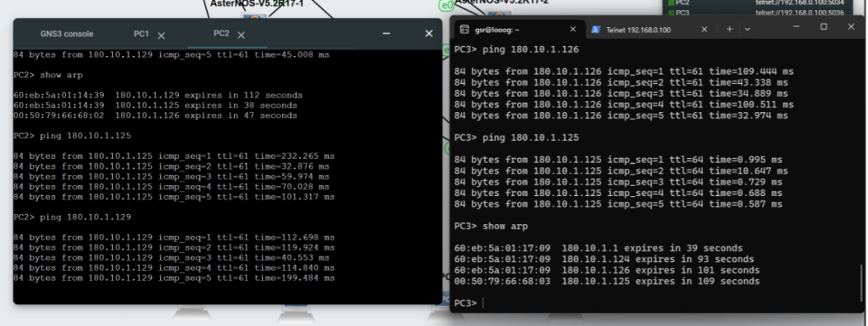Select the PC2 tab
Image resolution: width=868 pixels, height=326 pixels.
coord(221,33)
